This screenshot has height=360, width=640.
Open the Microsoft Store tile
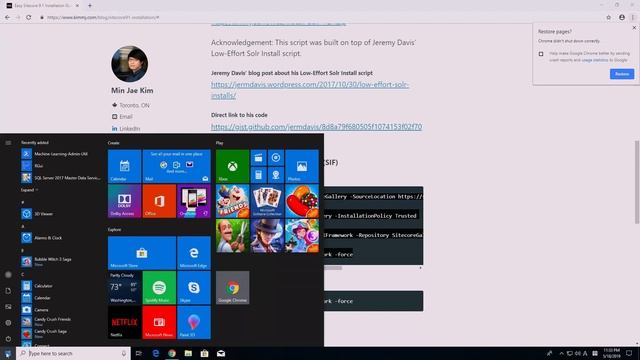point(142,253)
